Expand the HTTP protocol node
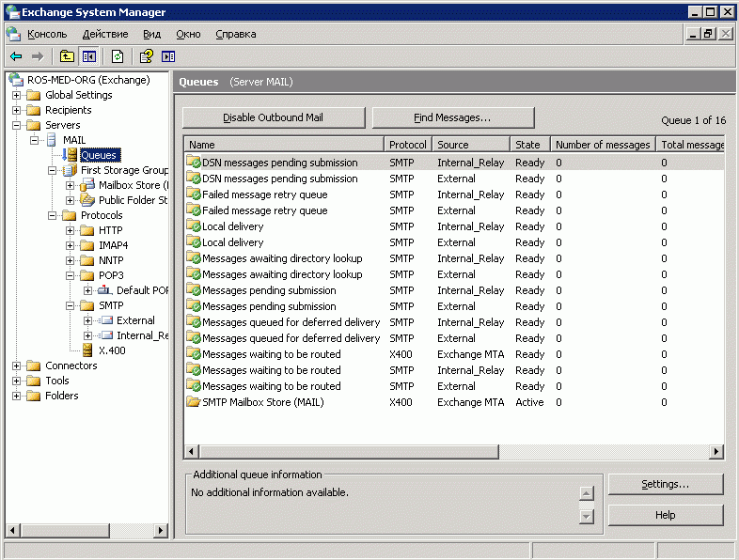This screenshot has width=739, height=560. (71, 230)
